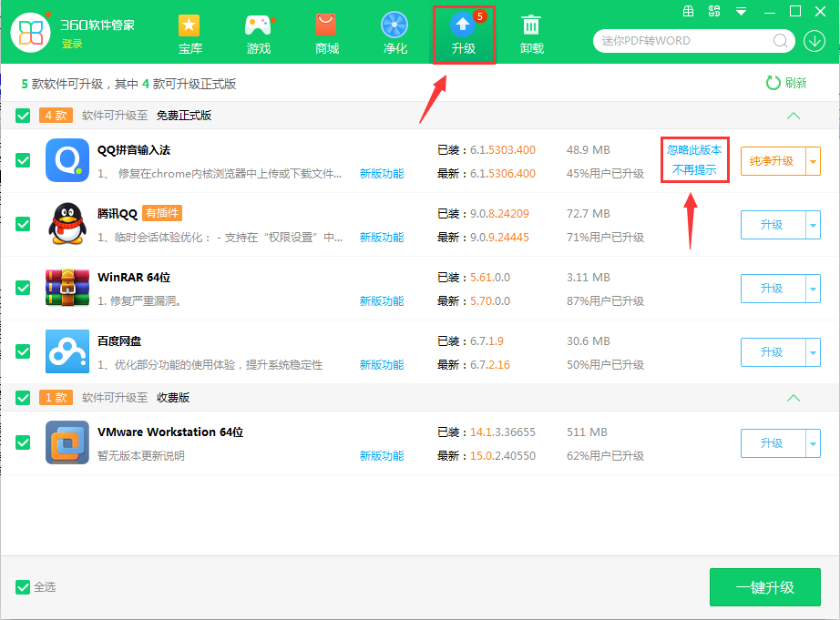Image resolution: width=840 pixels, height=620 pixels.
Task: Click the WinRAR 64位 name
Action: pos(134,278)
